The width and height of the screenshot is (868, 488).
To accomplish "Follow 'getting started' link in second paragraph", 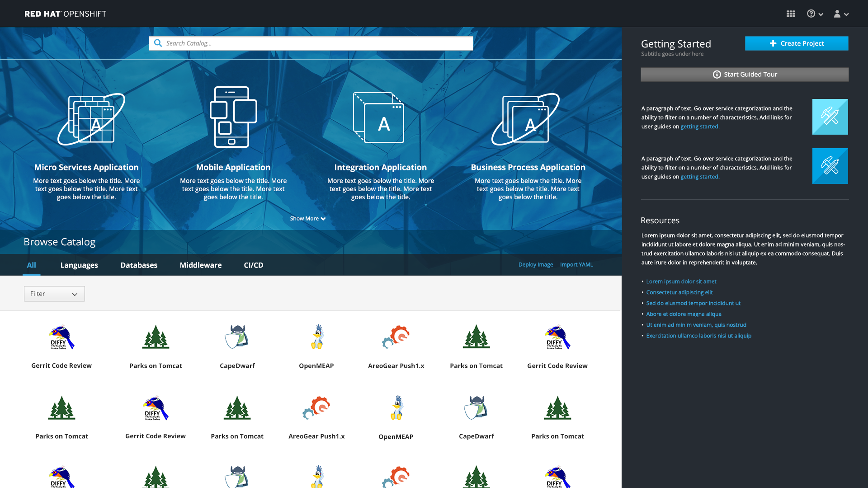I will (700, 177).
